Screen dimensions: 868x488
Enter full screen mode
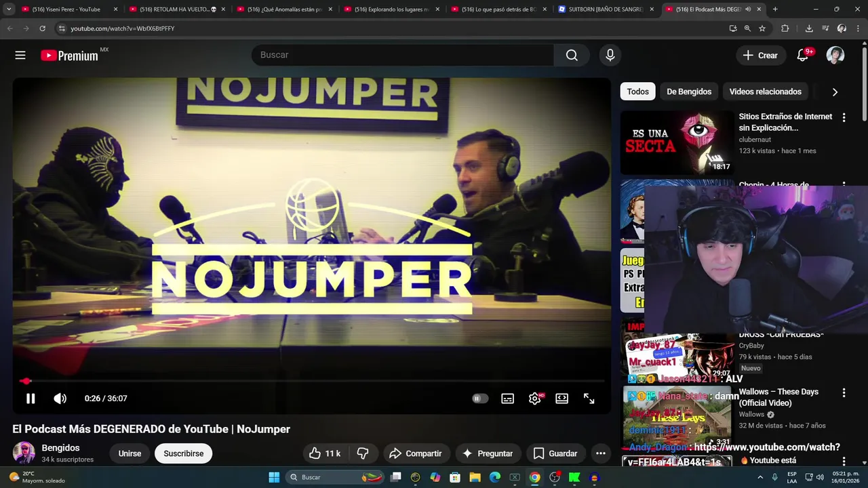pyautogui.click(x=589, y=399)
